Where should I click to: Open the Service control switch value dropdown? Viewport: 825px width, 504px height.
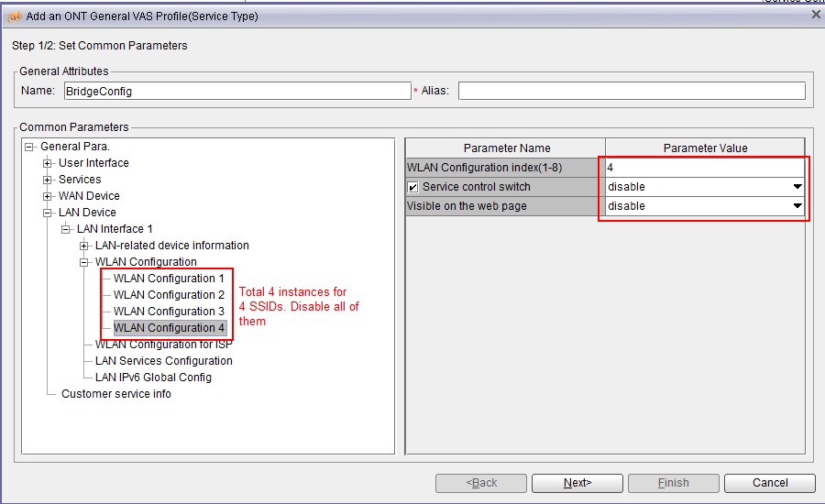797,187
